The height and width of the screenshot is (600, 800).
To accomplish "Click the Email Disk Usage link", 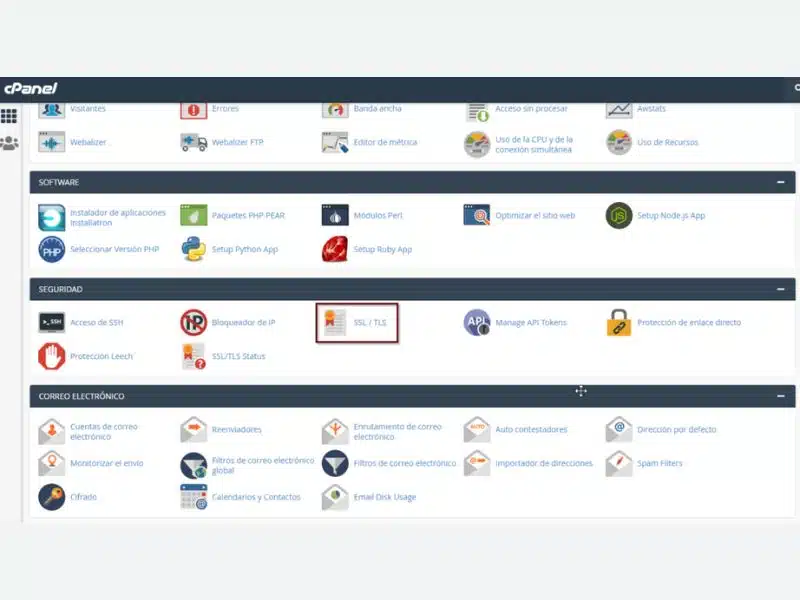I will point(384,497).
